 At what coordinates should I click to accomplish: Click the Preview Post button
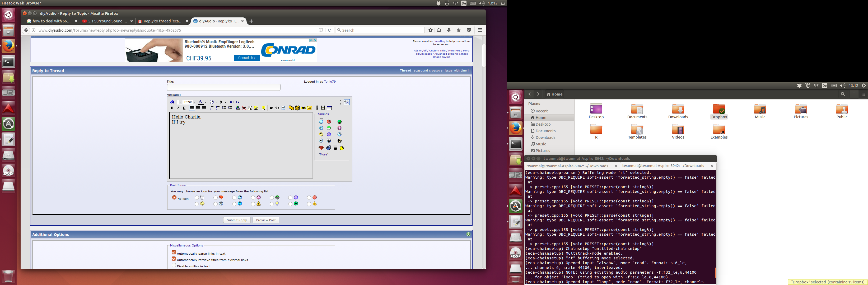click(266, 220)
